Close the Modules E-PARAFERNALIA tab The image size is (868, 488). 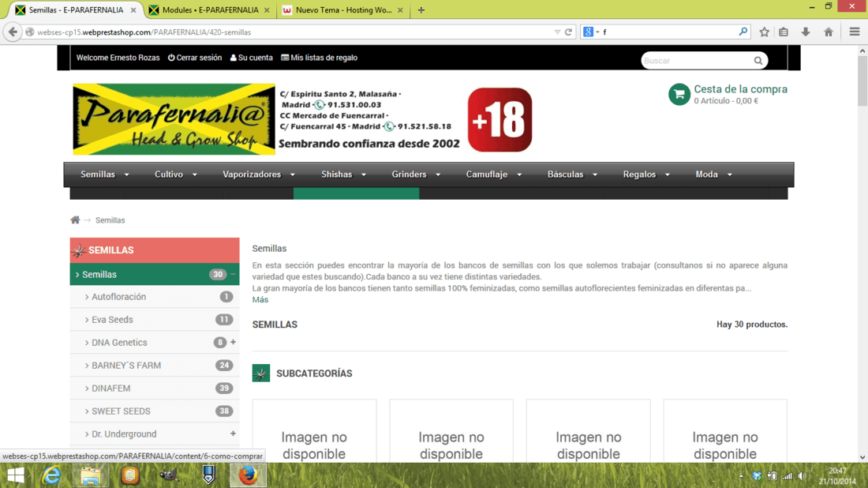267,10
